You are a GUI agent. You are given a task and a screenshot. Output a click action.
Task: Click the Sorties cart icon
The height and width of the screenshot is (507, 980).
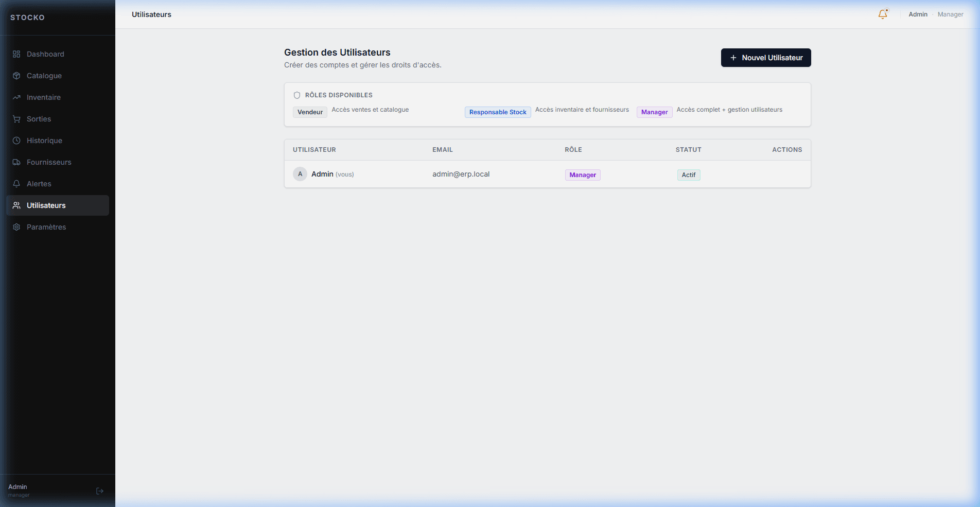pos(16,119)
